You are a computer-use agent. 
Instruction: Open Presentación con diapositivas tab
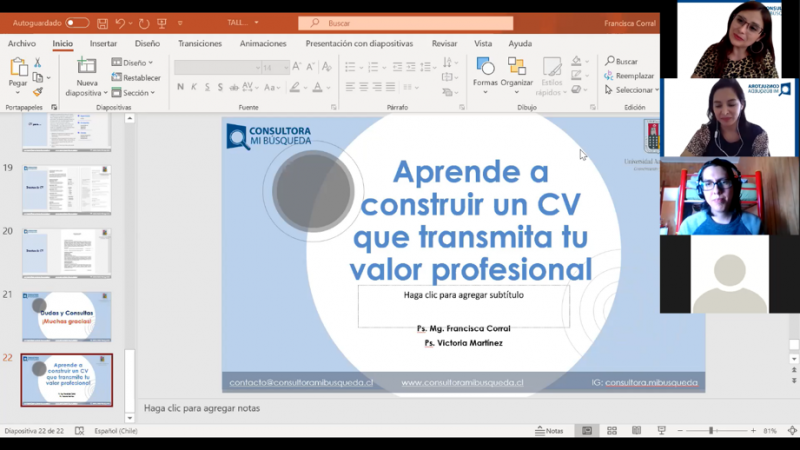(x=359, y=43)
